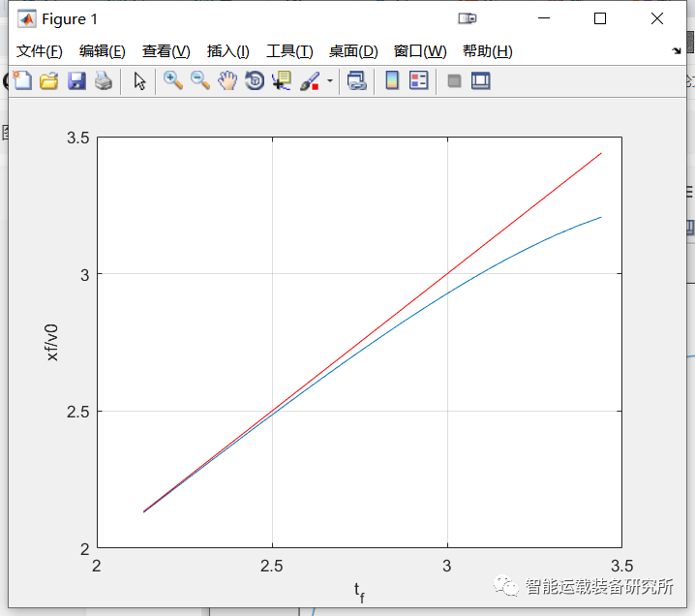Image resolution: width=695 pixels, height=616 pixels.
Task: Print the figure using printer icon
Action: click(104, 81)
